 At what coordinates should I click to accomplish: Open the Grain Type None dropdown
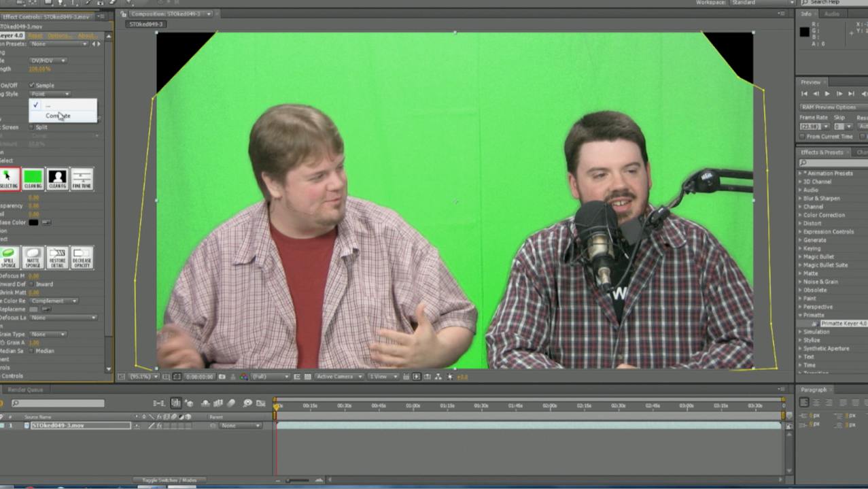tap(48, 334)
